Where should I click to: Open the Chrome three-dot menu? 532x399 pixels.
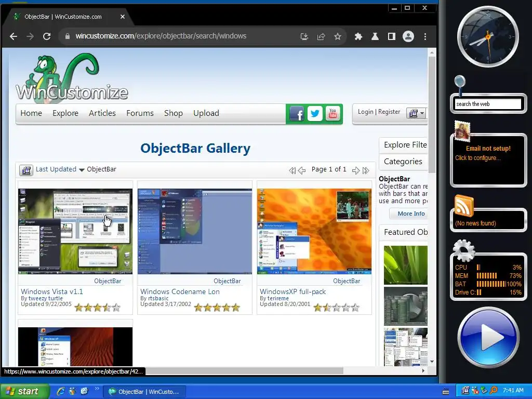(x=425, y=36)
